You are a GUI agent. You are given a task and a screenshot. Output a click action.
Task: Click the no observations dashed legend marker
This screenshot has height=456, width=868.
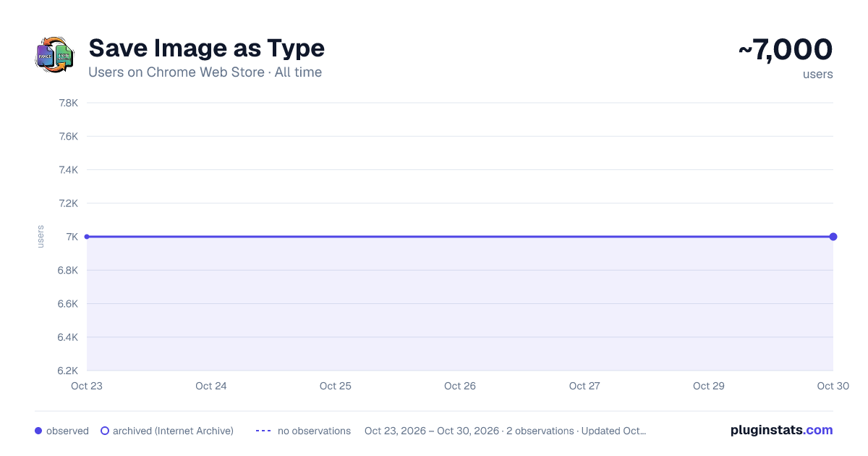[x=263, y=431]
